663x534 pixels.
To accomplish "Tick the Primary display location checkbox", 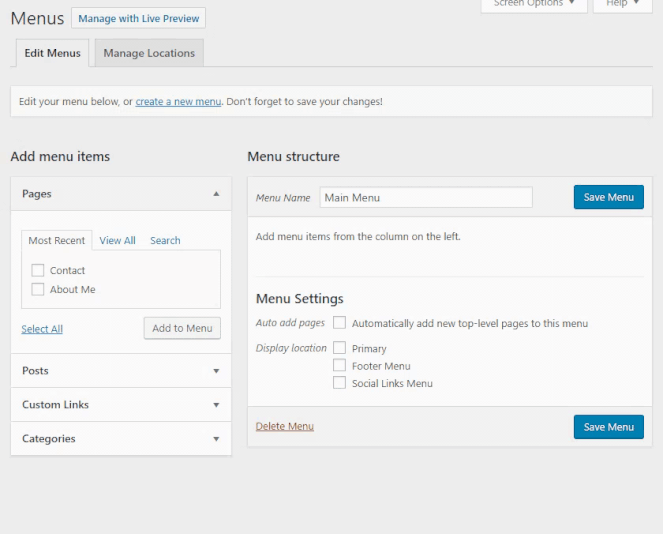I will 340,348.
